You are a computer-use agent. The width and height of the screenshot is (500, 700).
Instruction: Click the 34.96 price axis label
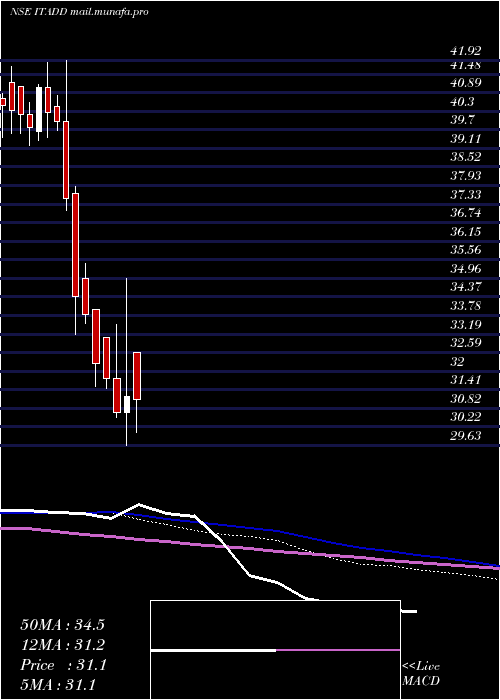click(x=466, y=268)
